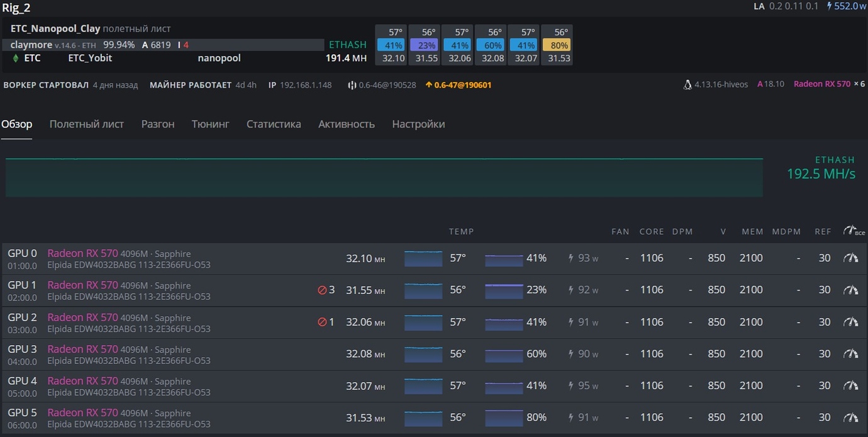Go to the Статистика tab
This screenshot has height=437, width=868.
[274, 124]
